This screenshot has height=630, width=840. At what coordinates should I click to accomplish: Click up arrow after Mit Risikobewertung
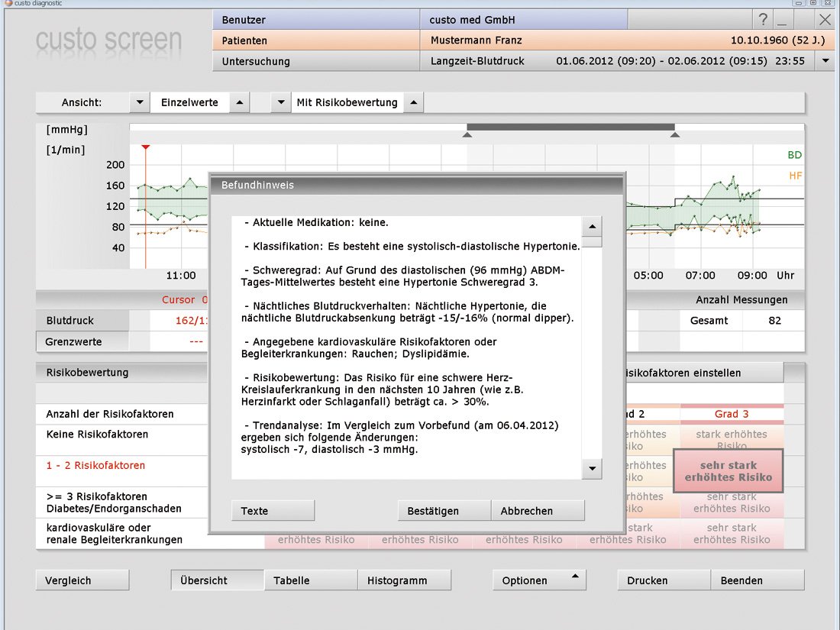413,102
